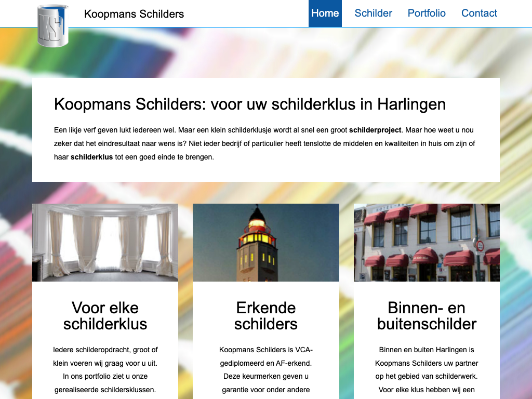The width and height of the screenshot is (532, 399).
Task: Open the Home menu item
Action: pos(325,14)
